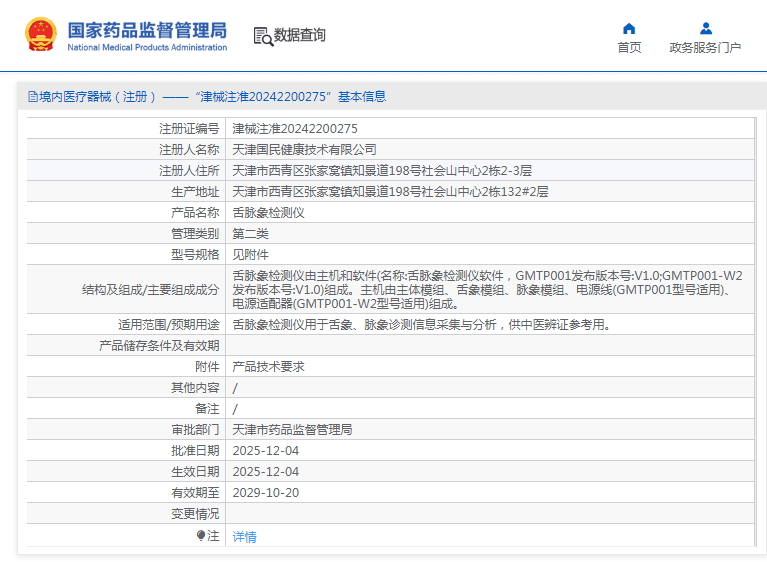Click the 备注 label
767x562 pixels.
pos(207,409)
